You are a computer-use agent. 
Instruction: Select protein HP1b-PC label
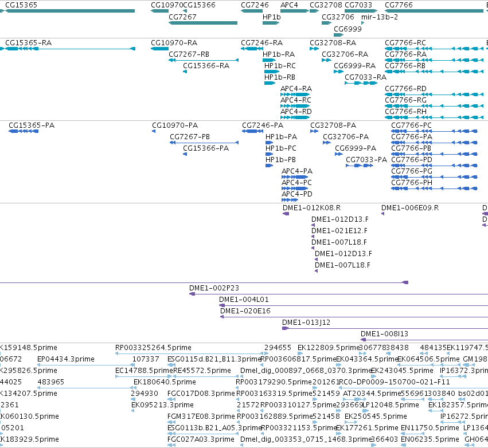(281, 148)
